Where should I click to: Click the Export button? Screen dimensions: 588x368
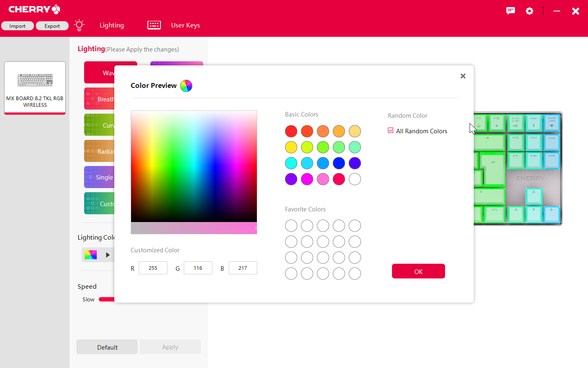pos(52,26)
